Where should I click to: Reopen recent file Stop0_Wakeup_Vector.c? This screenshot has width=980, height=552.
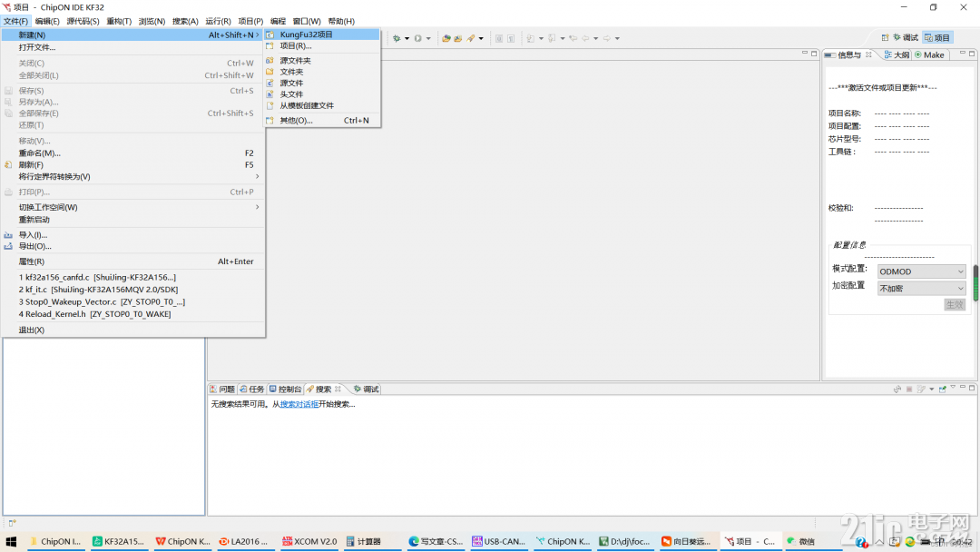[x=133, y=302]
